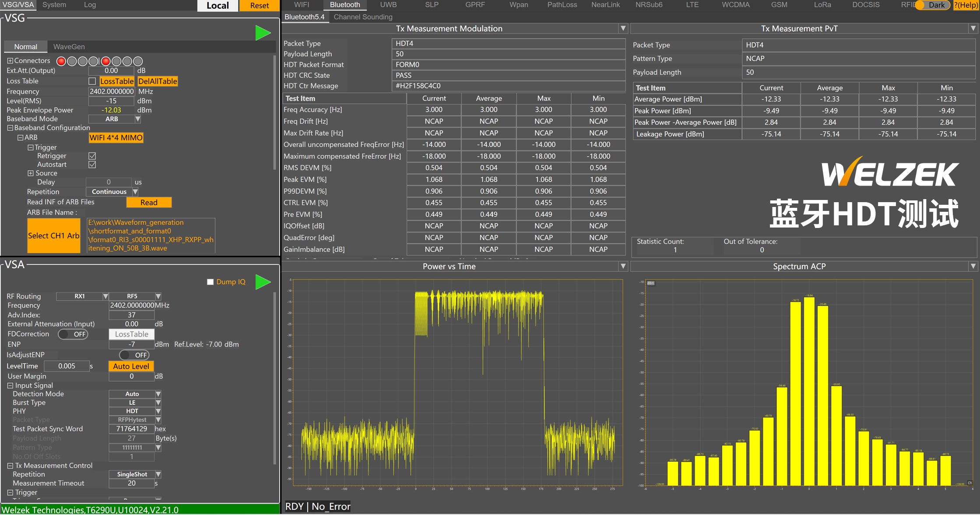This screenshot has width=980, height=515.
Task: Open the Channel Sounding tab
Action: 363,17
